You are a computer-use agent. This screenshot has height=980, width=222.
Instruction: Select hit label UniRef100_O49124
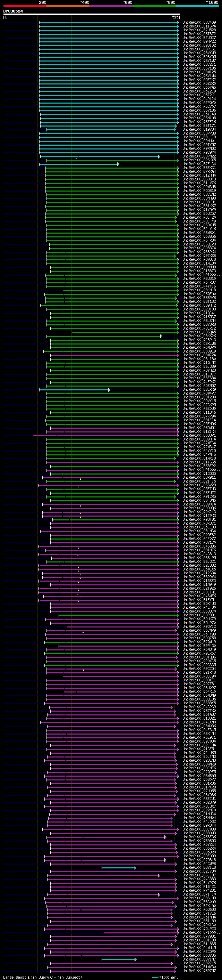coord(199,99)
